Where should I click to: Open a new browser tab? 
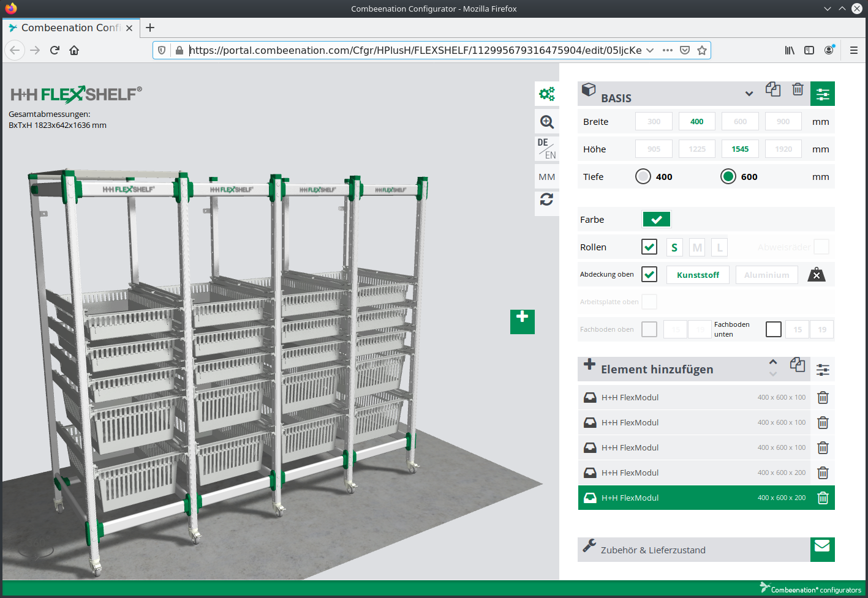(x=150, y=28)
